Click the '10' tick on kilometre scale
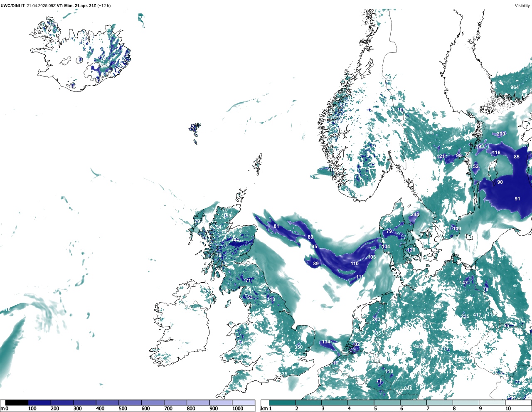Screen dimensions: 532x412 (x=508, y=409)
